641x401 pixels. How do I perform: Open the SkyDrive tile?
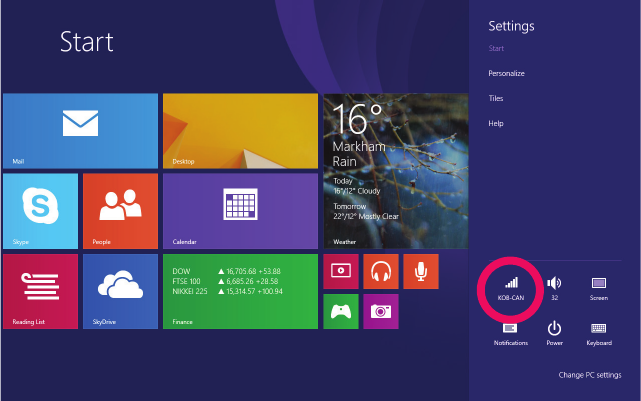point(120,291)
